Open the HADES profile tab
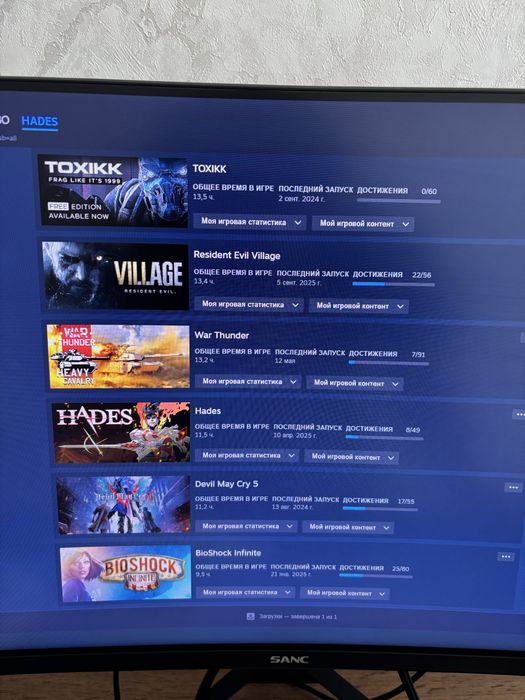525x700 pixels. (40, 121)
